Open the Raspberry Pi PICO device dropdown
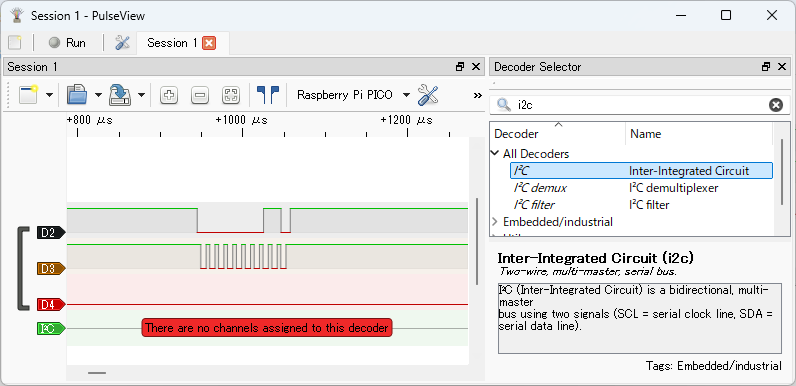 (354, 95)
